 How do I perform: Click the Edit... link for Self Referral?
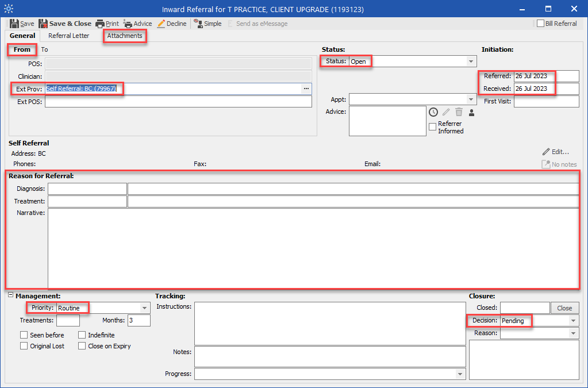coord(556,152)
